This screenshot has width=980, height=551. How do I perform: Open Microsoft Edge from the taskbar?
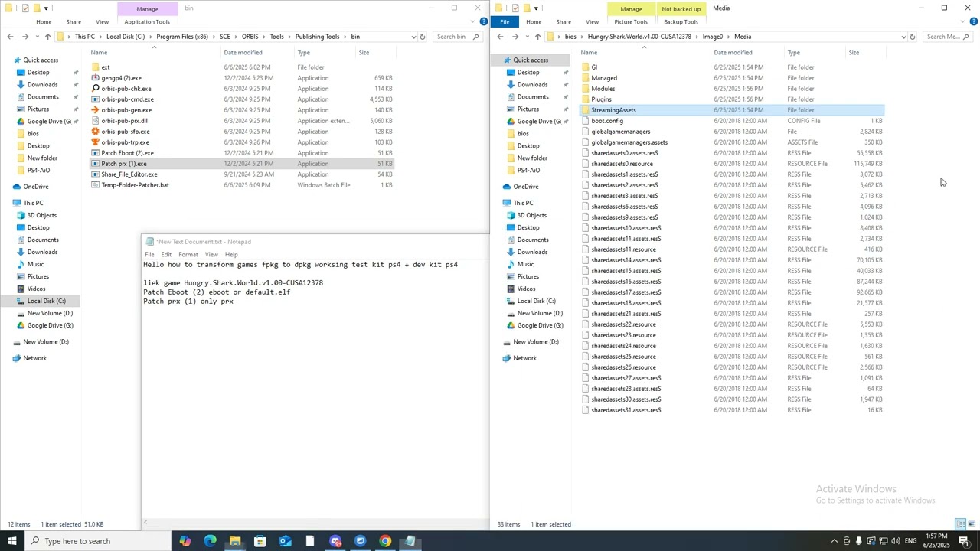[x=210, y=541]
